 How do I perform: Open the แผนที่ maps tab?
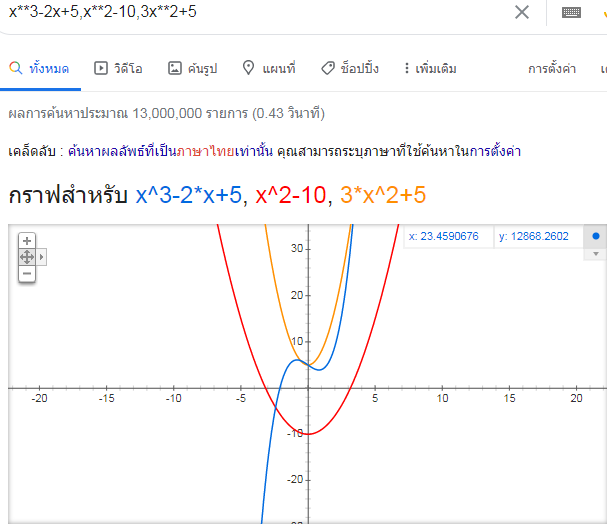click(269, 69)
